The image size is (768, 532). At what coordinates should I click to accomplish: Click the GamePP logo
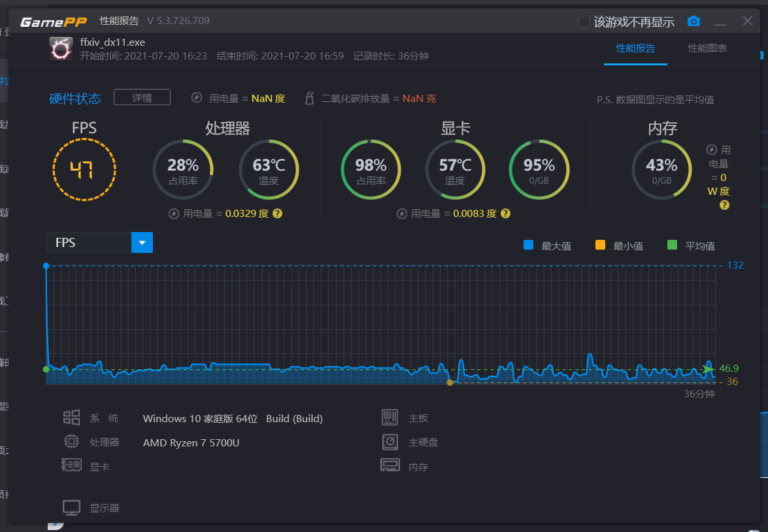point(54,22)
